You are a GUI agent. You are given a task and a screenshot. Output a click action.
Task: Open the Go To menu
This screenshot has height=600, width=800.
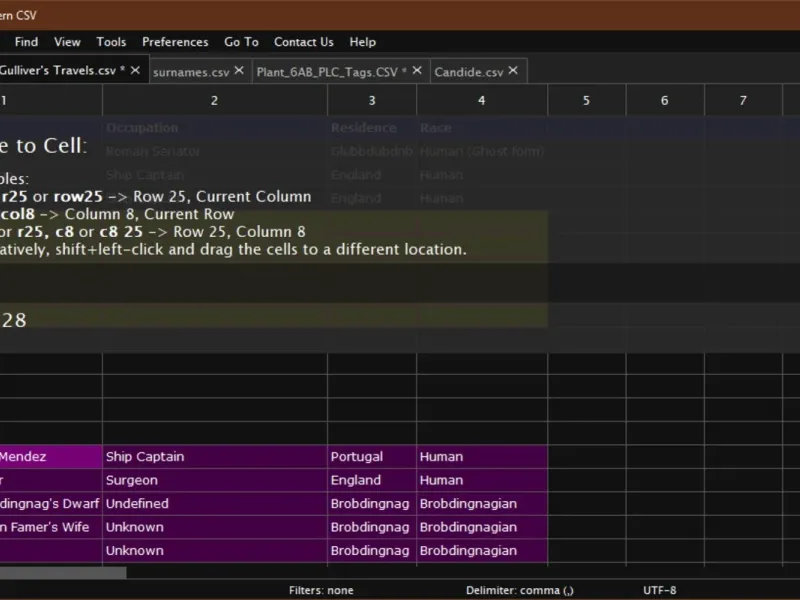(241, 42)
